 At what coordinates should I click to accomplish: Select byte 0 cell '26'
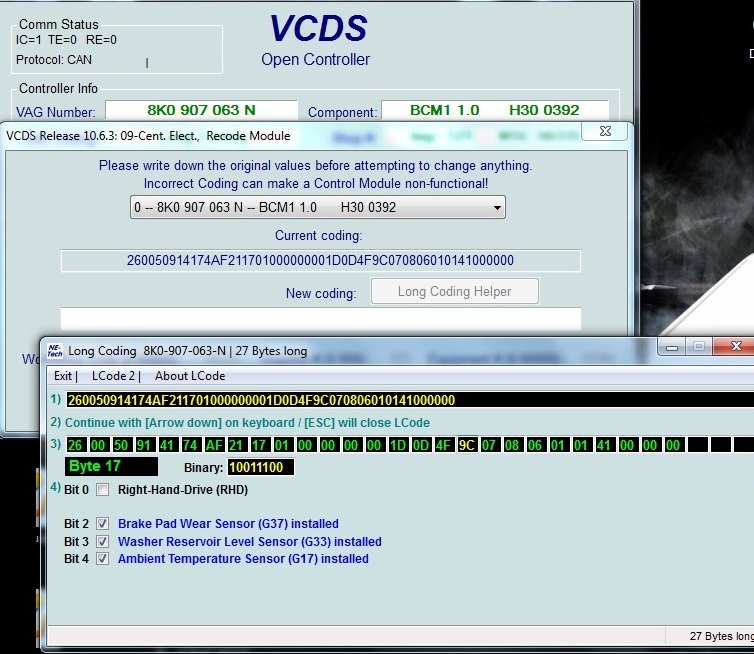[75, 445]
